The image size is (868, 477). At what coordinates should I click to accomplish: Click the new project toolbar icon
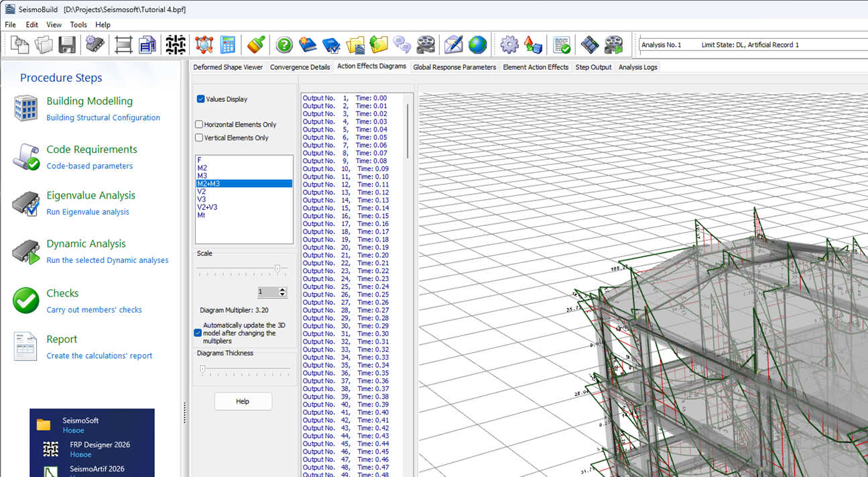tap(20, 45)
